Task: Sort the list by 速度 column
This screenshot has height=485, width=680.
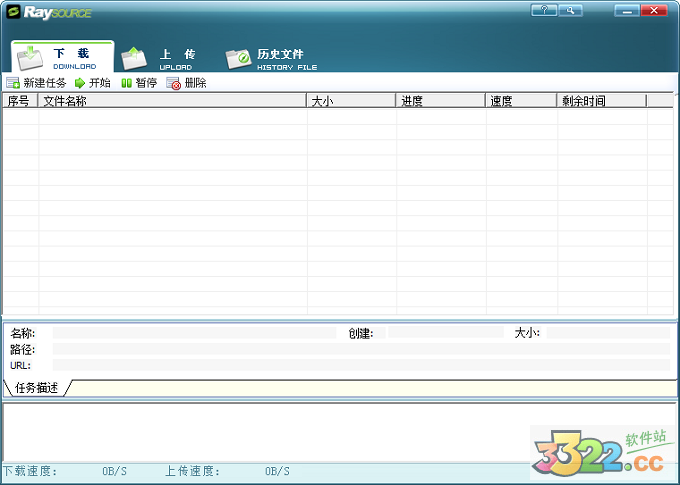Action: [520, 101]
